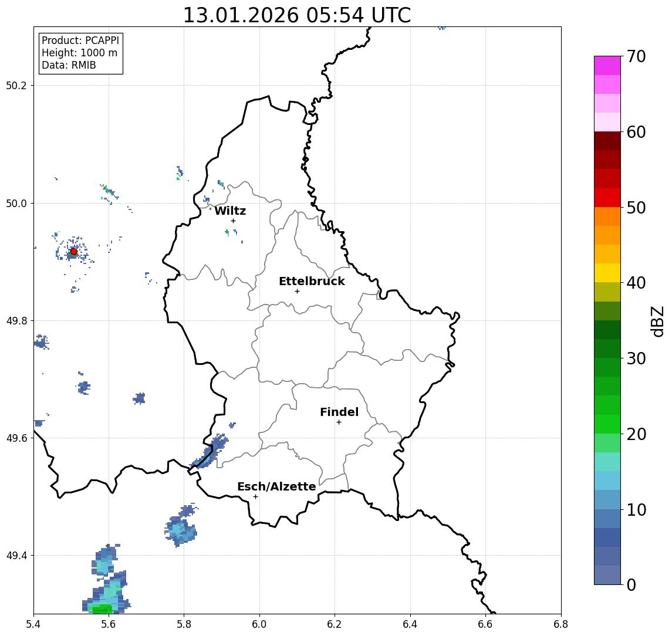Click the latitude tick label 49.4
This screenshot has width=672, height=636.
click(16, 556)
